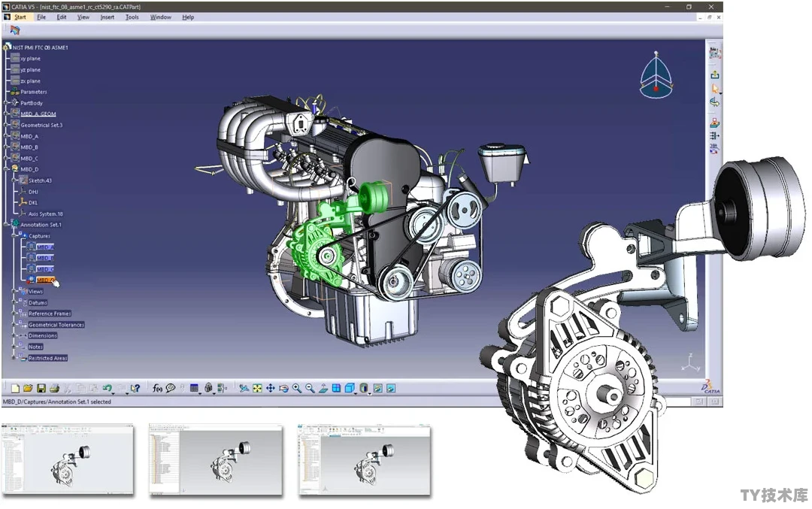Select the Reference Frames node

(x=50, y=314)
